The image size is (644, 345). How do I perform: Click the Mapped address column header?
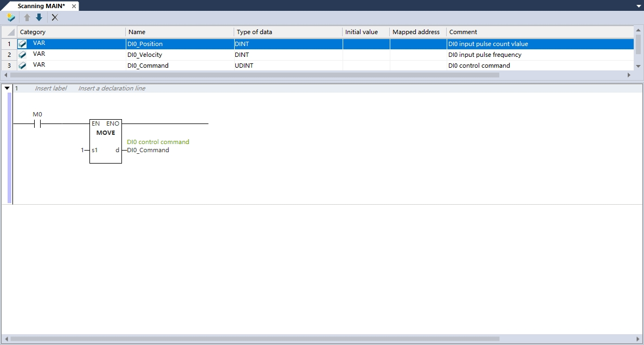(418, 32)
